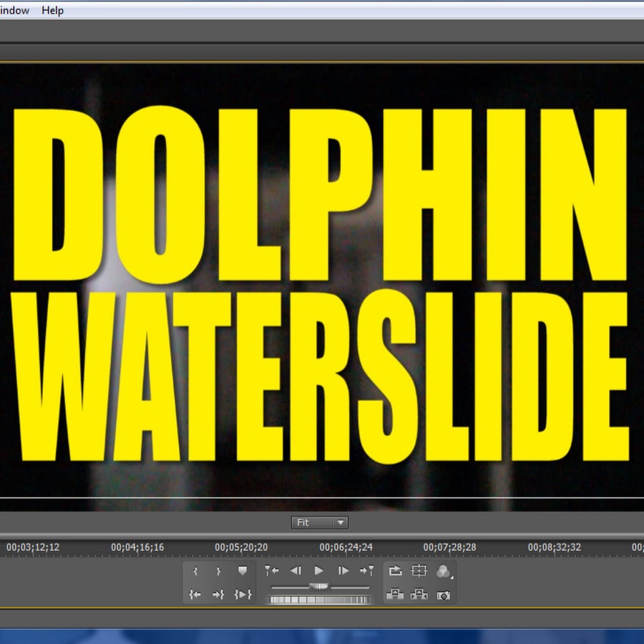Open the Fit zoom level dropdown

[x=320, y=522]
